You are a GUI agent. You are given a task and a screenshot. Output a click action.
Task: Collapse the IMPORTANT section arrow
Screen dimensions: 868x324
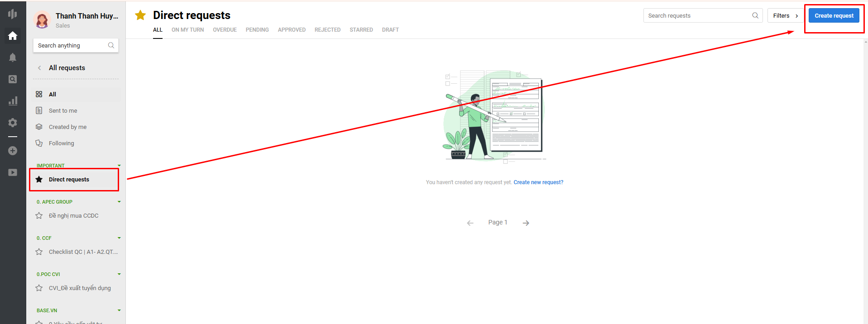click(119, 166)
